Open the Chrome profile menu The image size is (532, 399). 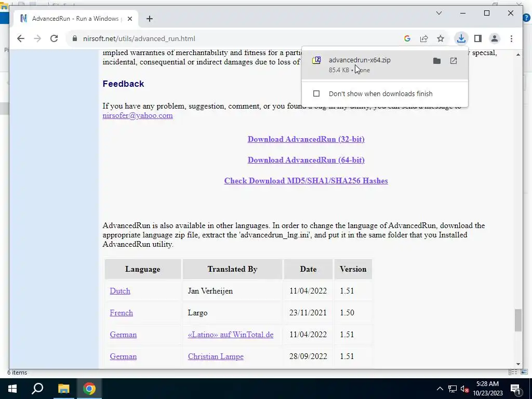(x=495, y=38)
